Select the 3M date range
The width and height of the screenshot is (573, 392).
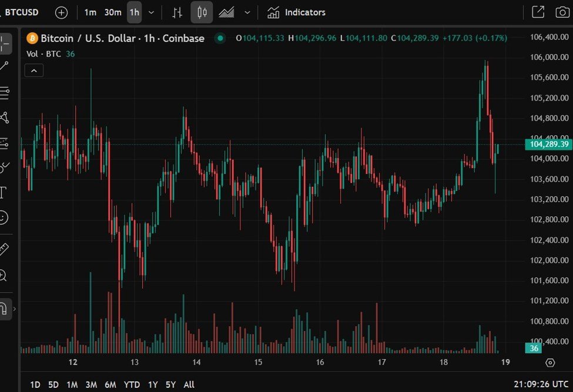click(x=91, y=384)
